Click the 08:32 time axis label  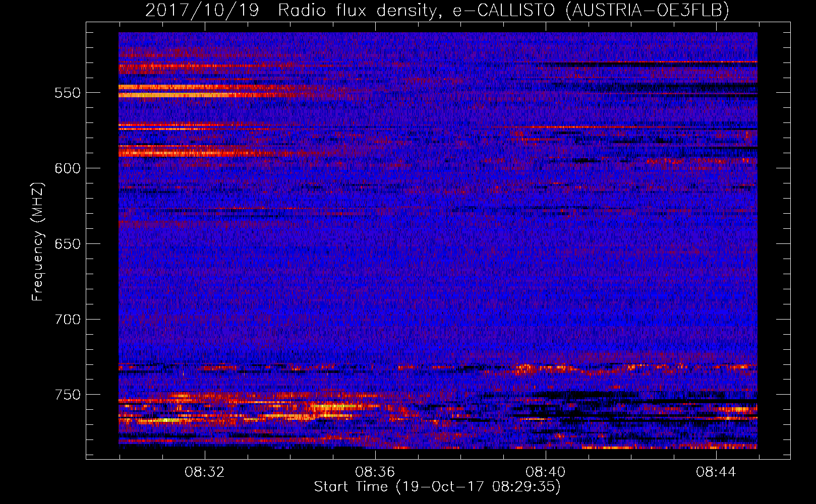pos(204,472)
